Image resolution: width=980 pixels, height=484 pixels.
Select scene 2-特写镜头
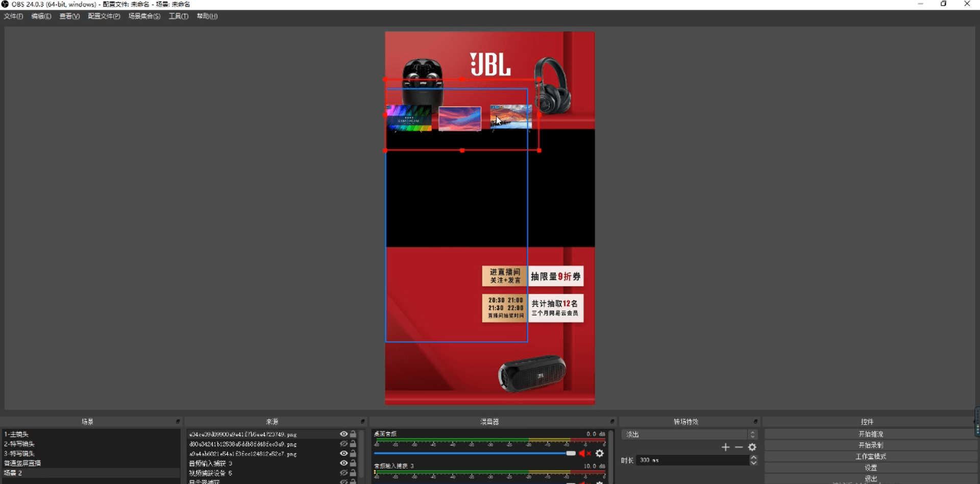(x=91, y=444)
